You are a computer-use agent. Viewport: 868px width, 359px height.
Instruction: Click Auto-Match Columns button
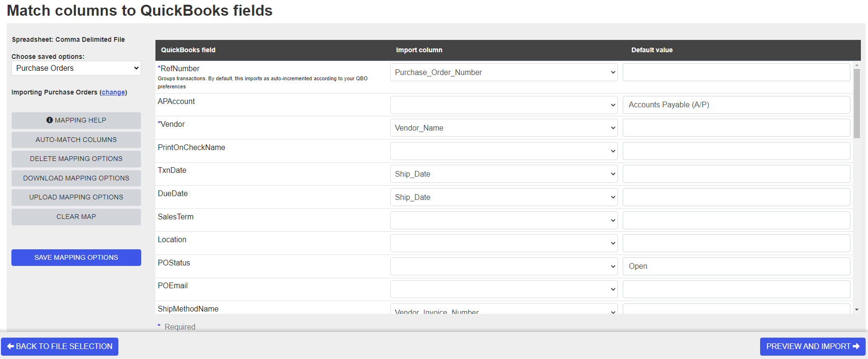click(x=76, y=140)
